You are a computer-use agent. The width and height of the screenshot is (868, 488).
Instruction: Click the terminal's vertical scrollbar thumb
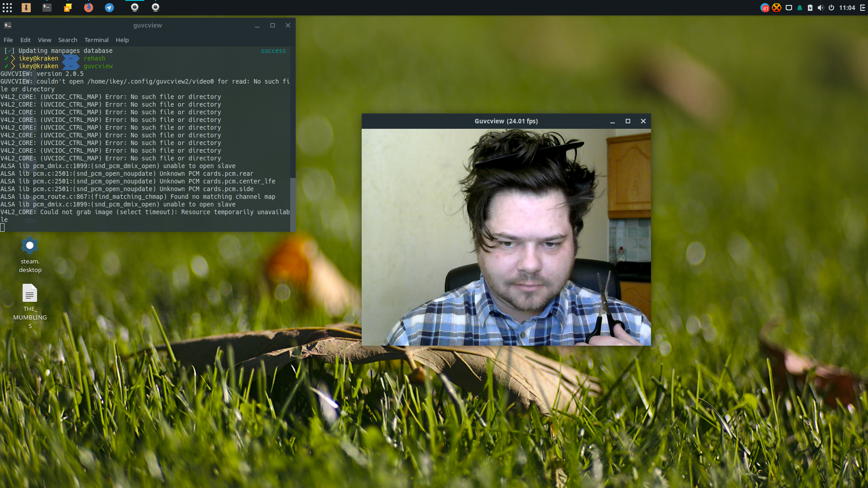292,205
